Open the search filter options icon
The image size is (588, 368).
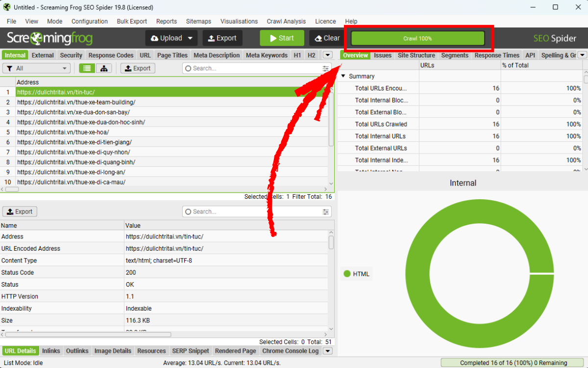click(x=325, y=68)
